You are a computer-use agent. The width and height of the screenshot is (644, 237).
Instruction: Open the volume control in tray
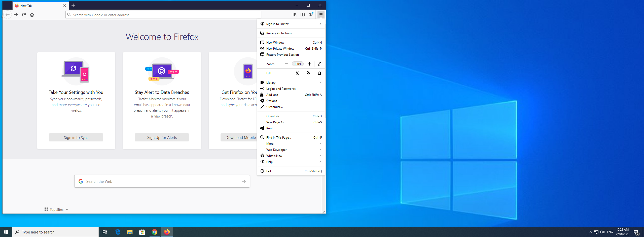point(602,232)
